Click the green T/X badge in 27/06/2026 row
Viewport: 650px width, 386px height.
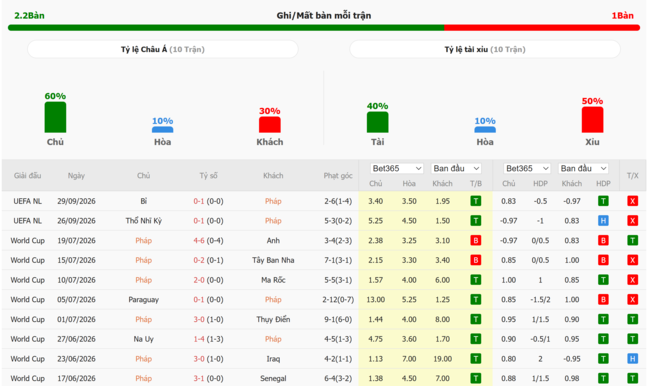(632, 339)
